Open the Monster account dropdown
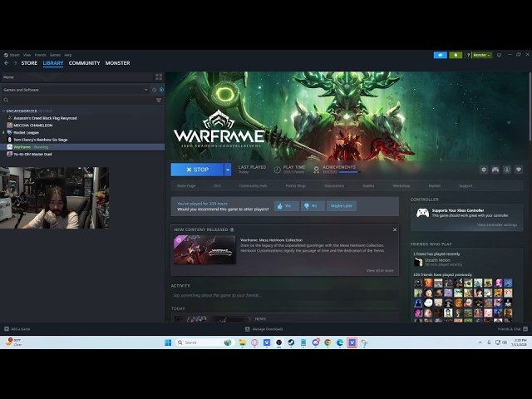 pos(481,55)
